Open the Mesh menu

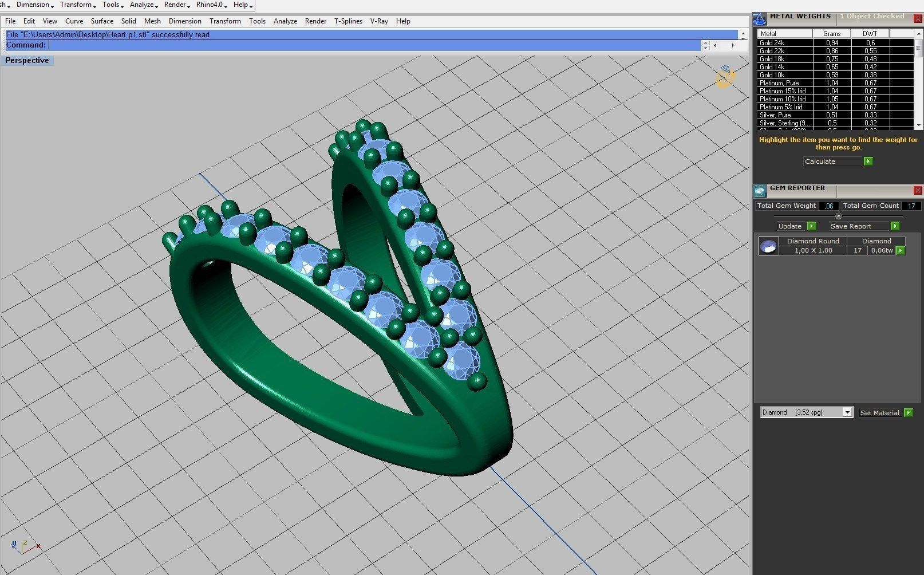(152, 21)
